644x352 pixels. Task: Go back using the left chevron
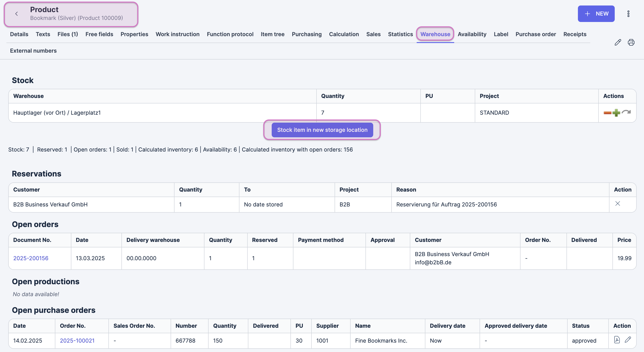(16, 14)
